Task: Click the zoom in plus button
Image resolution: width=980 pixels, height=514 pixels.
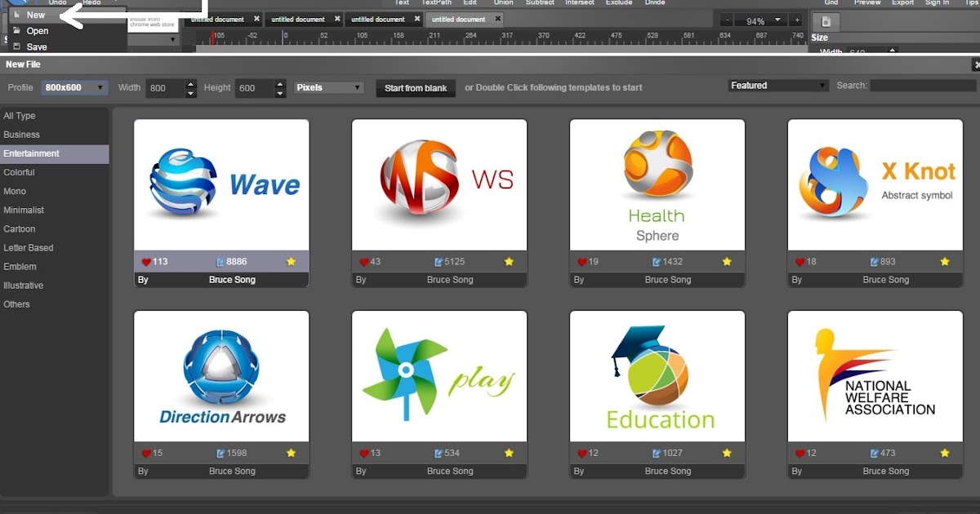Action: tap(797, 20)
